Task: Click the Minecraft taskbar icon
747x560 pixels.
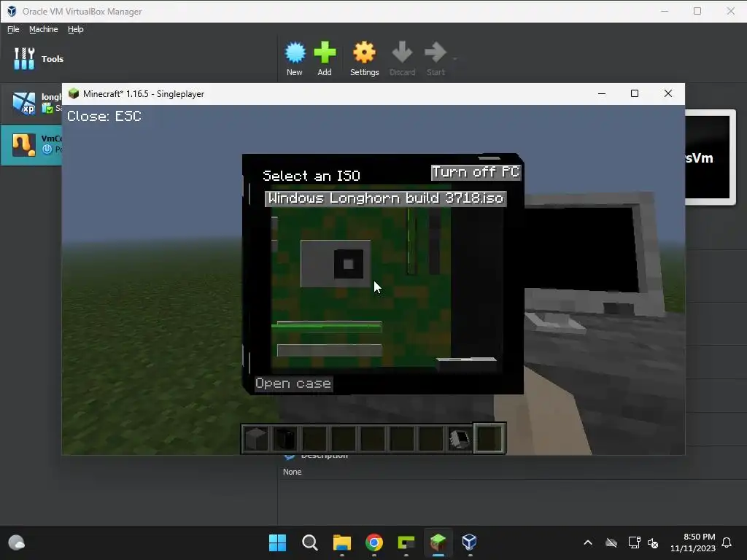Action: coord(438,542)
